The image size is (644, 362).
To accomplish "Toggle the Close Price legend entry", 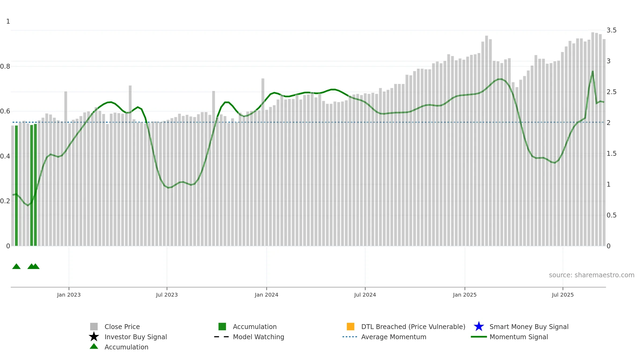I will (x=122, y=327).
